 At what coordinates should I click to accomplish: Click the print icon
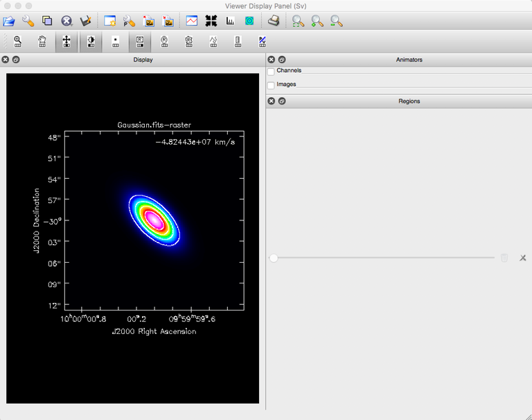point(274,21)
